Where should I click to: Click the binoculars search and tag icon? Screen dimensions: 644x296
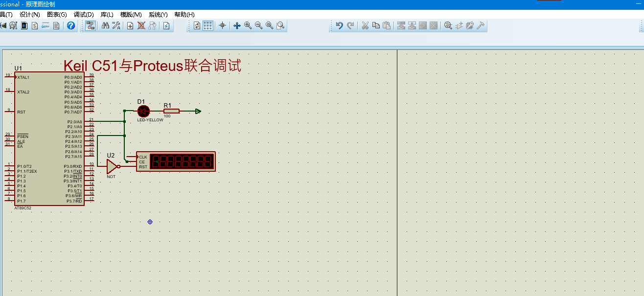click(105, 25)
